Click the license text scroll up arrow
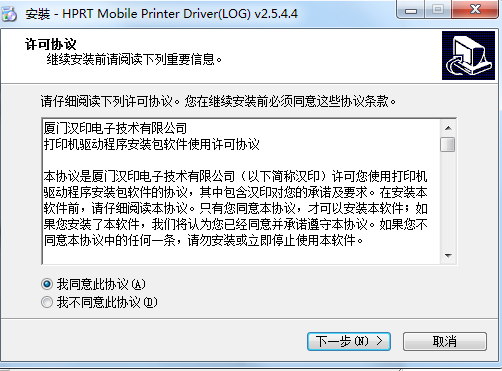This screenshot has width=502, height=371. [448, 128]
